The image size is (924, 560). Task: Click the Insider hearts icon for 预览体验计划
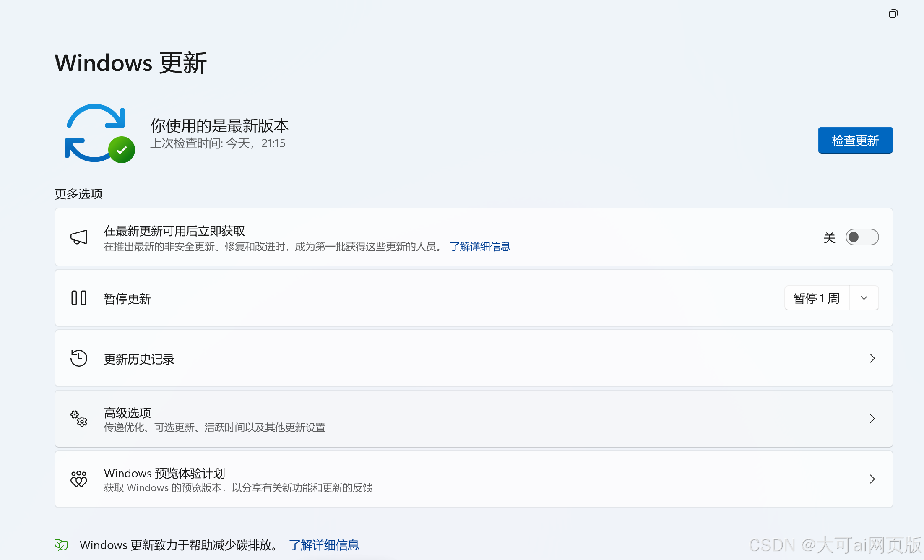click(x=79, y=479)
